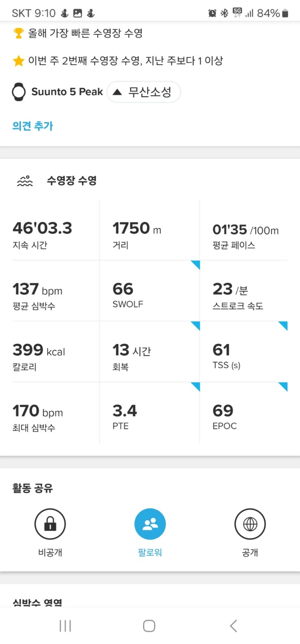300x644 pixels.
Task: Select public sharing with globe icon
Action: [x=250, y=524]
